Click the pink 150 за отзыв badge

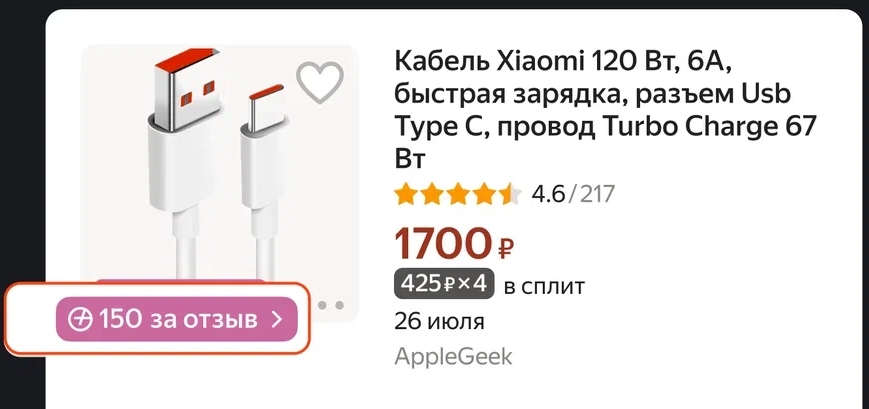(177, 319)
